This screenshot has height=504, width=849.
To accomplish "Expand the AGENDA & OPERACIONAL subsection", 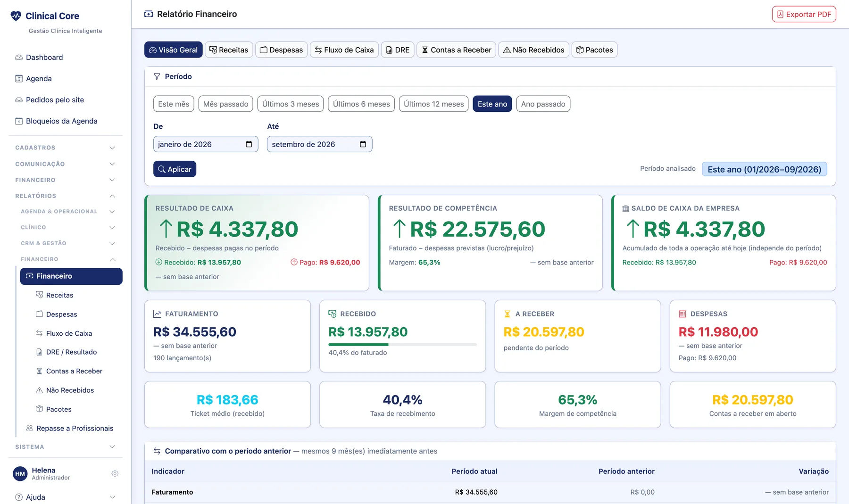I will pos(68,212).
